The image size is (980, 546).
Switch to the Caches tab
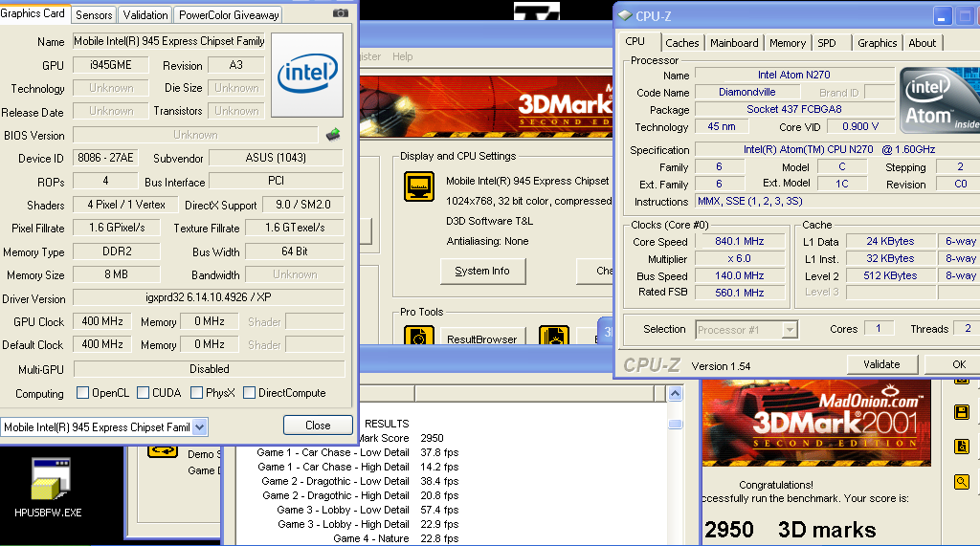click(x=681, y=42)
